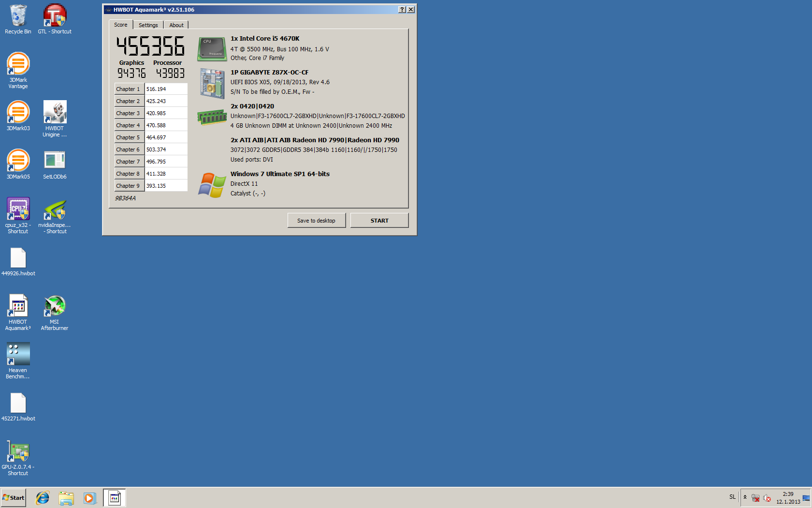Open the HWBOT Unigine desktop shortcut
The width and height of the screenshot is (812, 508).
55,119
